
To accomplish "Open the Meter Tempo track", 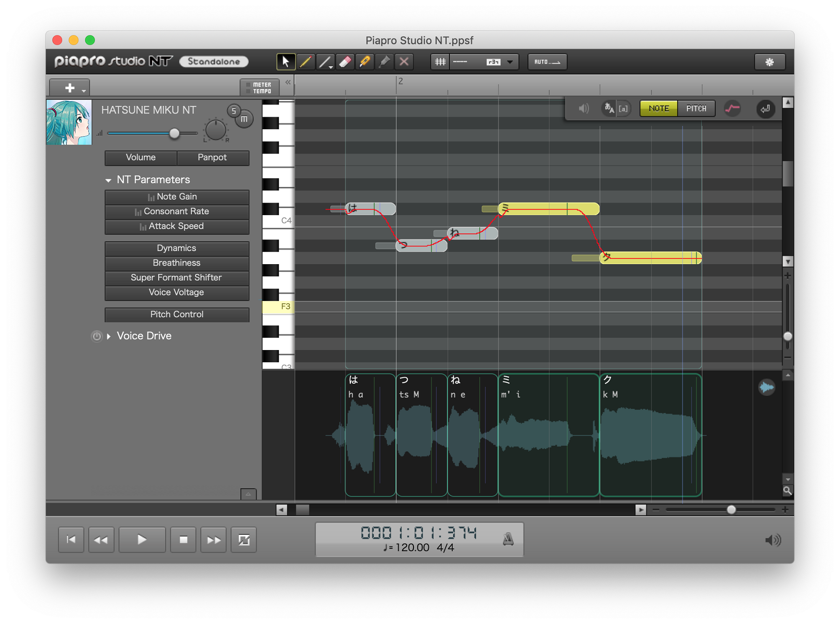I will tap(259, 88).
